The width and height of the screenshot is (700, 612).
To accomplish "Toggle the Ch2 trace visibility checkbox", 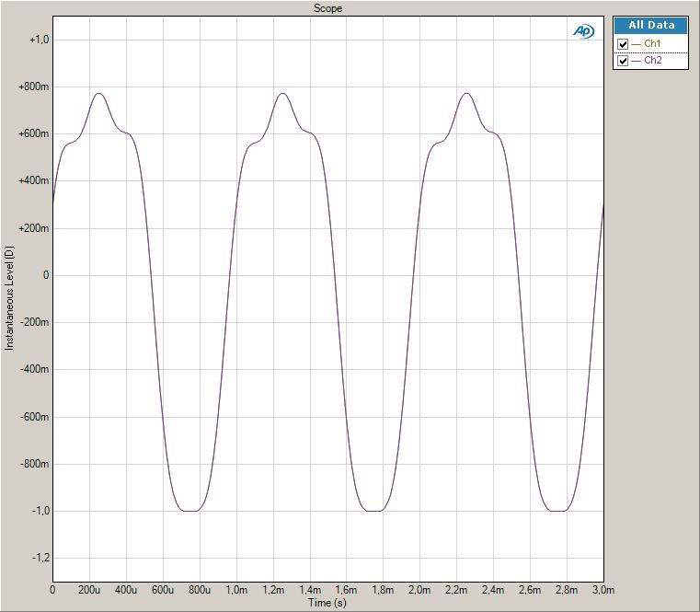I will click(x=624, y=61).
